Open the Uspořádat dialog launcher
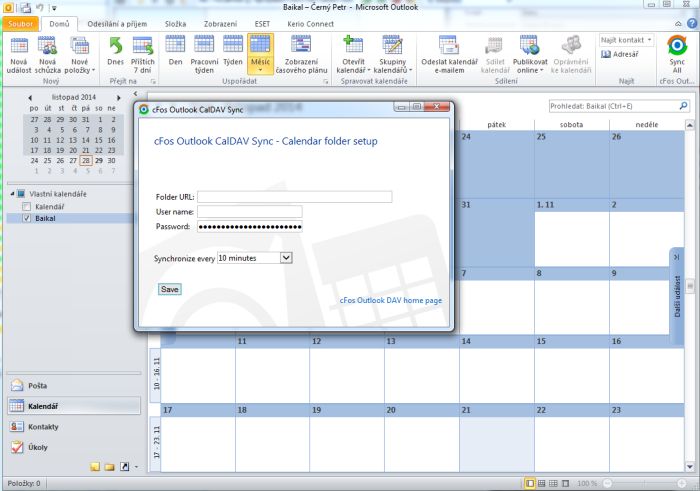The height and width of the screenshot is (491, 700). coord(325,82)
